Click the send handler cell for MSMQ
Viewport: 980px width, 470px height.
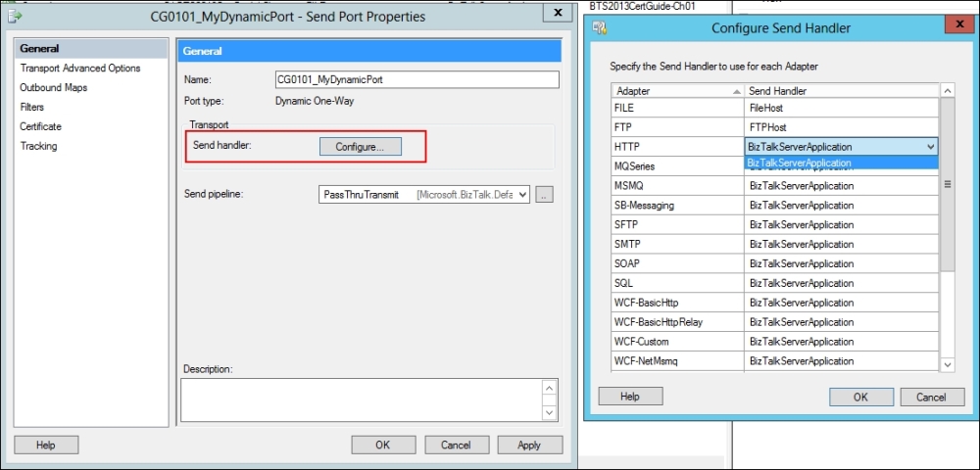click(841, 186)
